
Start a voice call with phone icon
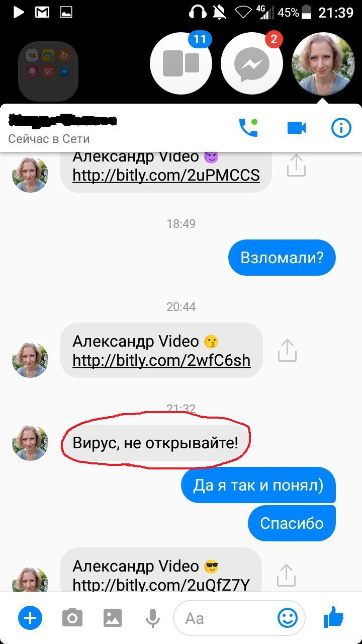pos(248,128)
